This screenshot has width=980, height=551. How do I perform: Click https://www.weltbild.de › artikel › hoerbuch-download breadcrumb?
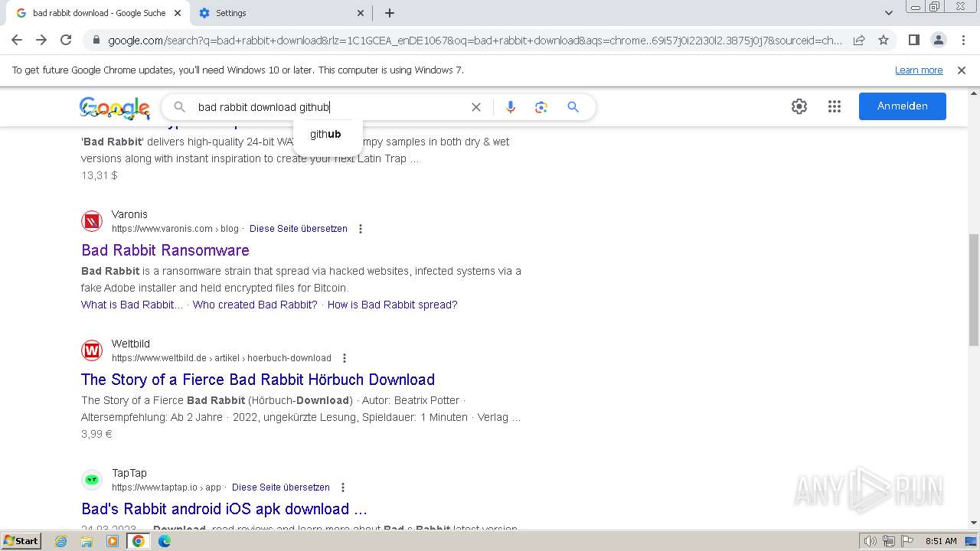coord(221,358)
